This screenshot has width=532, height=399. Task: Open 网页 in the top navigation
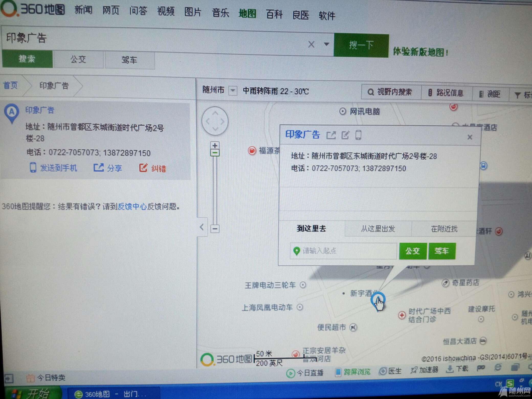pos(111,11)
